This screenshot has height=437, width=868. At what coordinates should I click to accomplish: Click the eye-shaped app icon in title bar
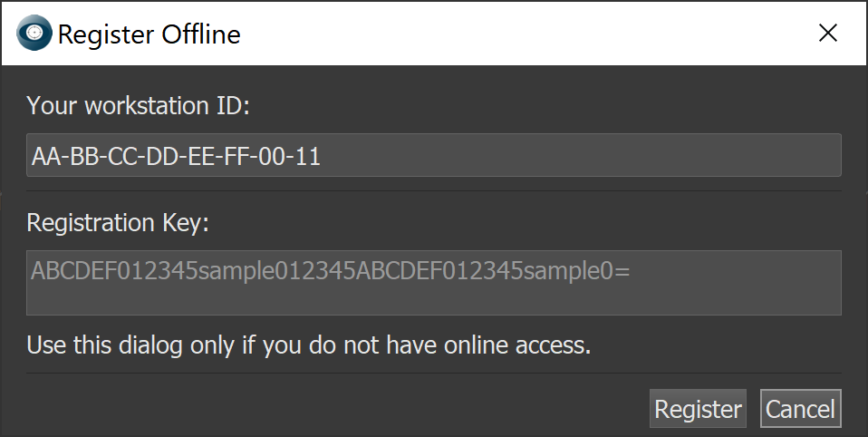(x=34, y=34)
